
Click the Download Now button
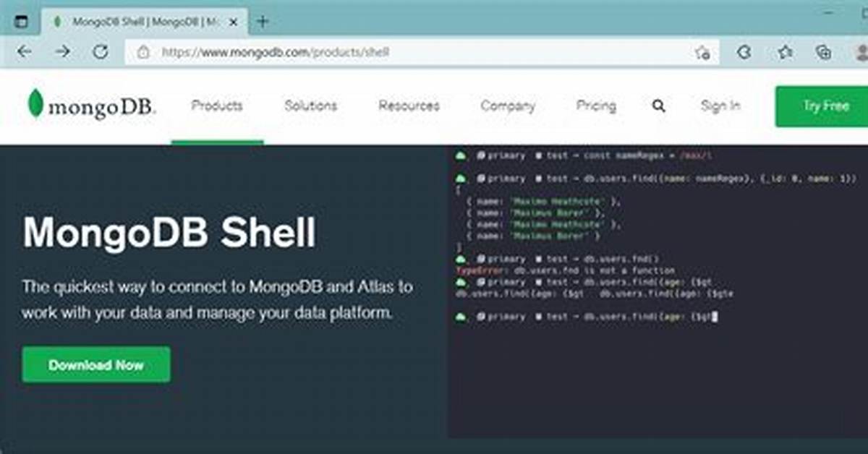[x=96, y=365]
